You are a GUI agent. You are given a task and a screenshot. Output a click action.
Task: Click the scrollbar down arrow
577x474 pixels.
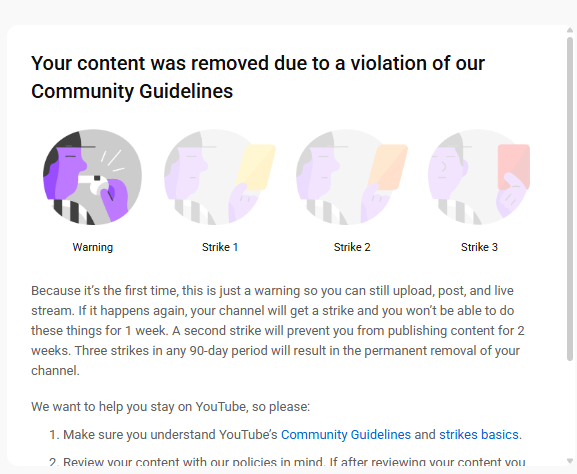tap(570, 461)
